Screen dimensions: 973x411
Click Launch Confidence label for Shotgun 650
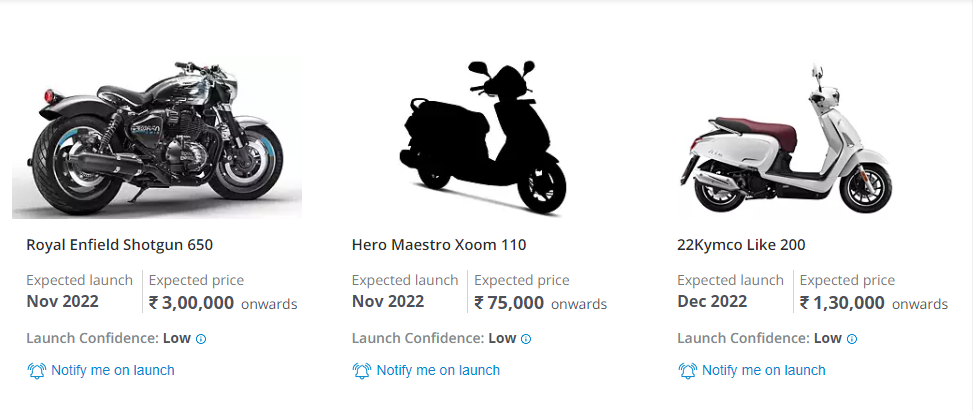pos(93,338)
